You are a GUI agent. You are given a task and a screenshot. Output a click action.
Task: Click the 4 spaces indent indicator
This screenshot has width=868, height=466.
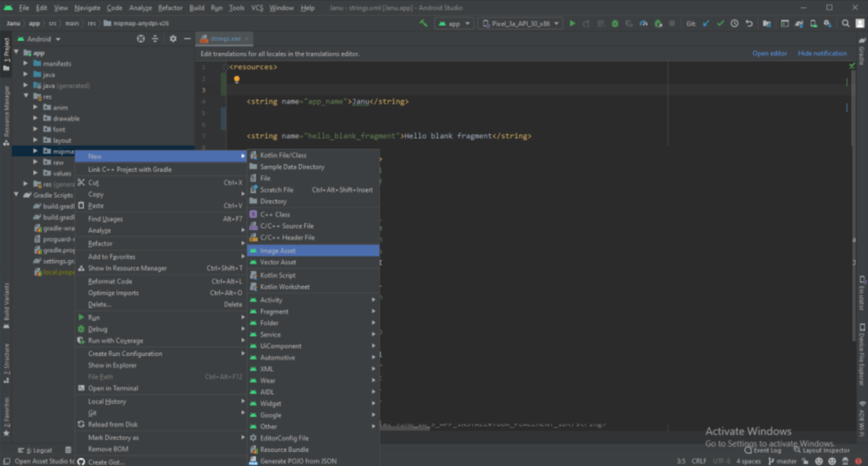[748, 461]
